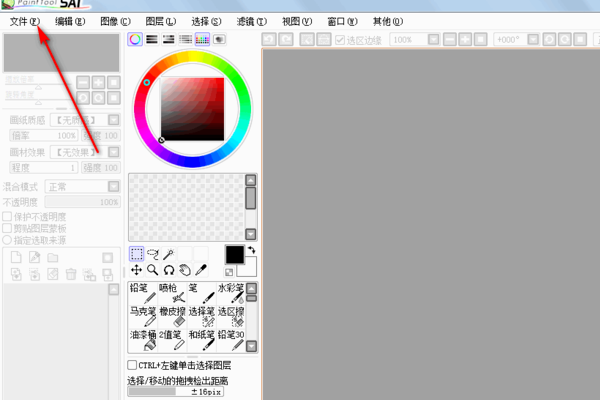600x400 pixels.
Task: Pick the 油漆桶 paint bucket tool
Action: (142, 341)
